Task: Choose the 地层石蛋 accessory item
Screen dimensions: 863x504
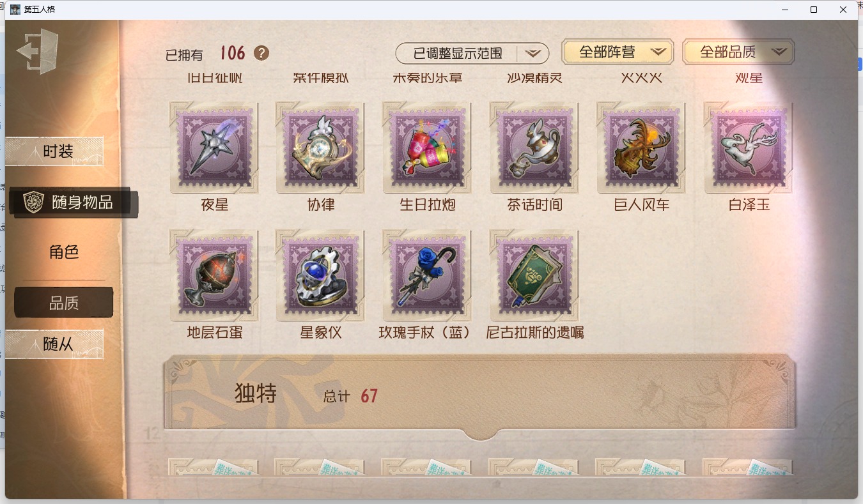Action: [x=214, y=275]
